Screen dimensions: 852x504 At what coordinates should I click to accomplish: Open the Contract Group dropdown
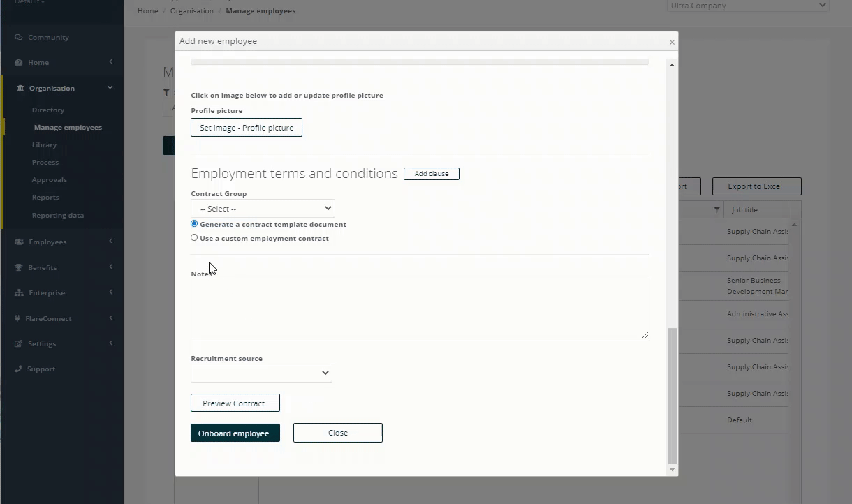(263, 209)
